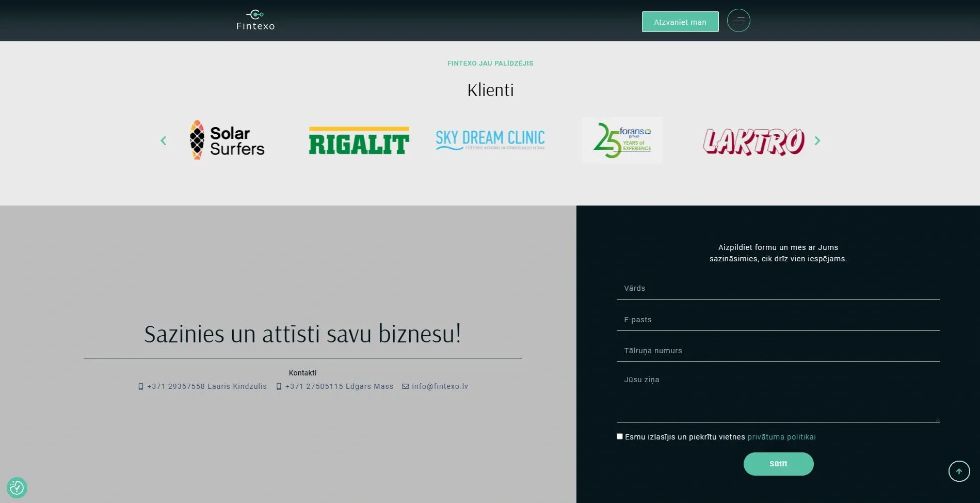Email info@fintexo.lv
Image resolution: width=980 pixels, height=503 pixels.
[440, 386]
